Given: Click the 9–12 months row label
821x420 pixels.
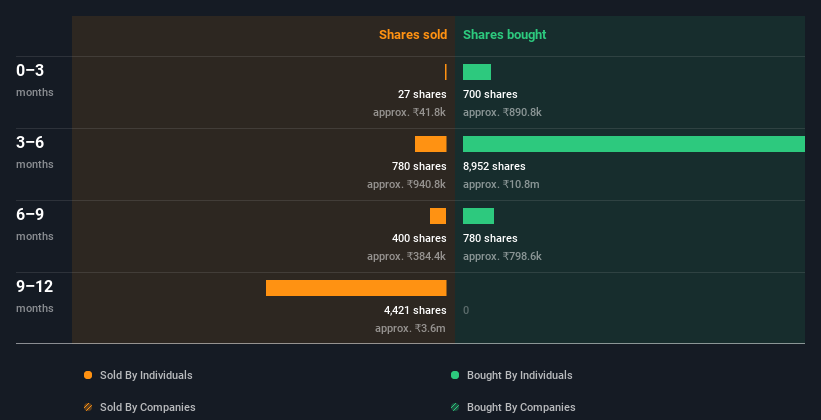Looking at the screenshot, I should 35,296.
